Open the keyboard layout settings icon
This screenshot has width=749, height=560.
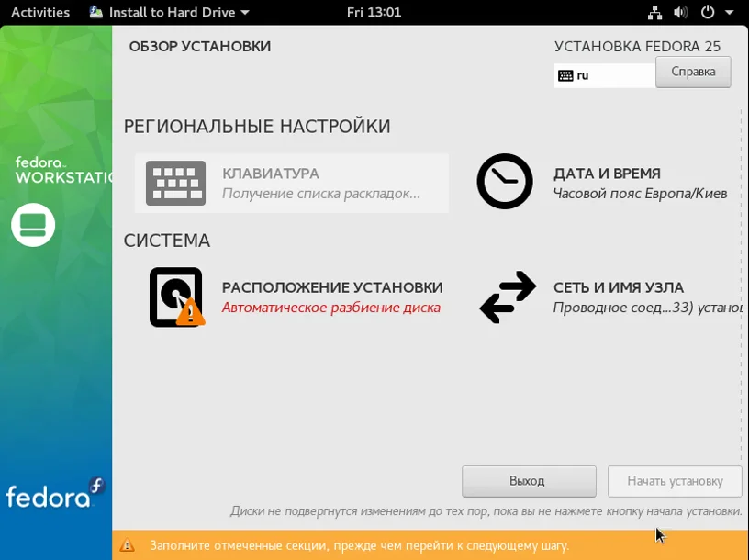(176, 183)
